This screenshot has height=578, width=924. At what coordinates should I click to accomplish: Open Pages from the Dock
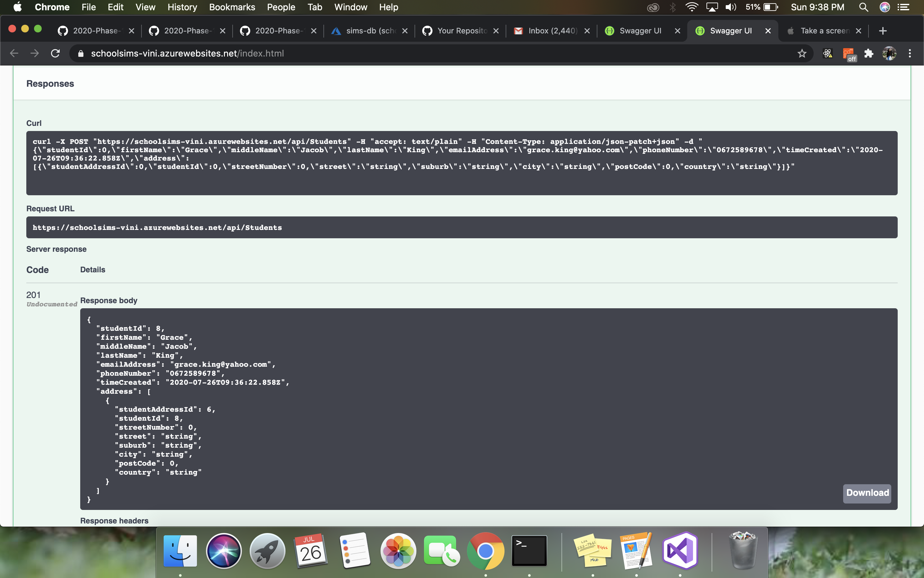(636, 551)
